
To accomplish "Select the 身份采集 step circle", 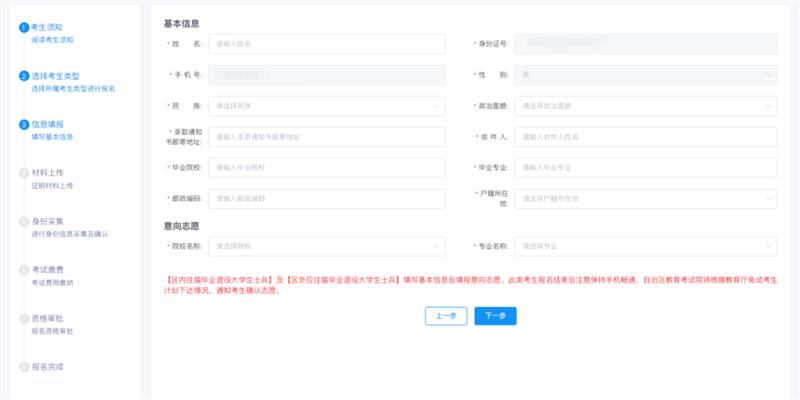I will (24, 221).
